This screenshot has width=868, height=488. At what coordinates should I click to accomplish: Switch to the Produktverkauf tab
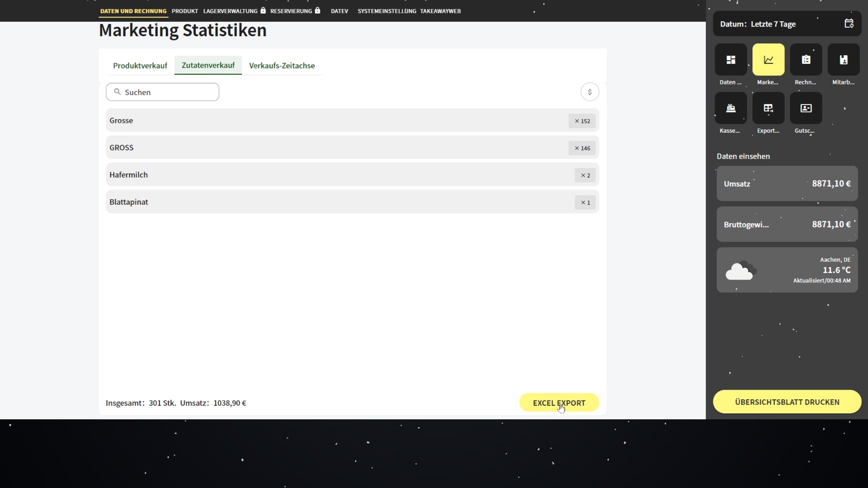coord(140,66)
